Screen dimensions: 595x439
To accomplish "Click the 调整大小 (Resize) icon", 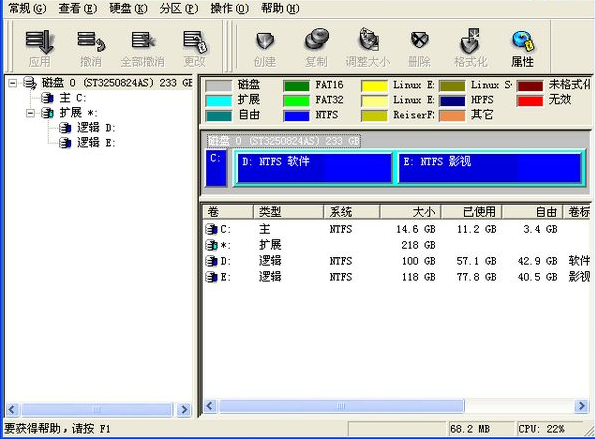I will (368, 48).
